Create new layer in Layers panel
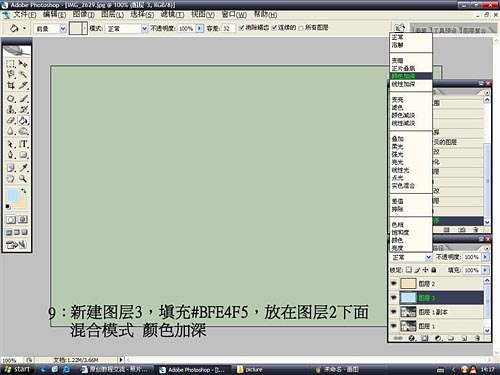 tap(464, 338)
